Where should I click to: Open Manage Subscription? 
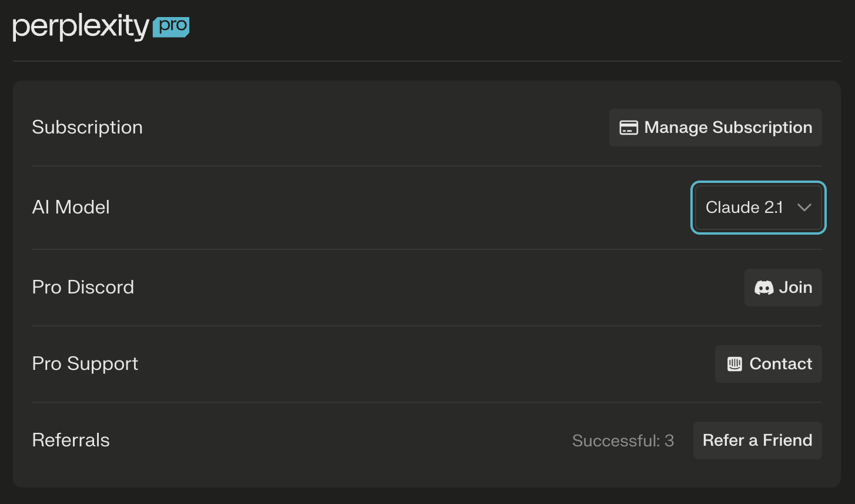tap(715, 128)
